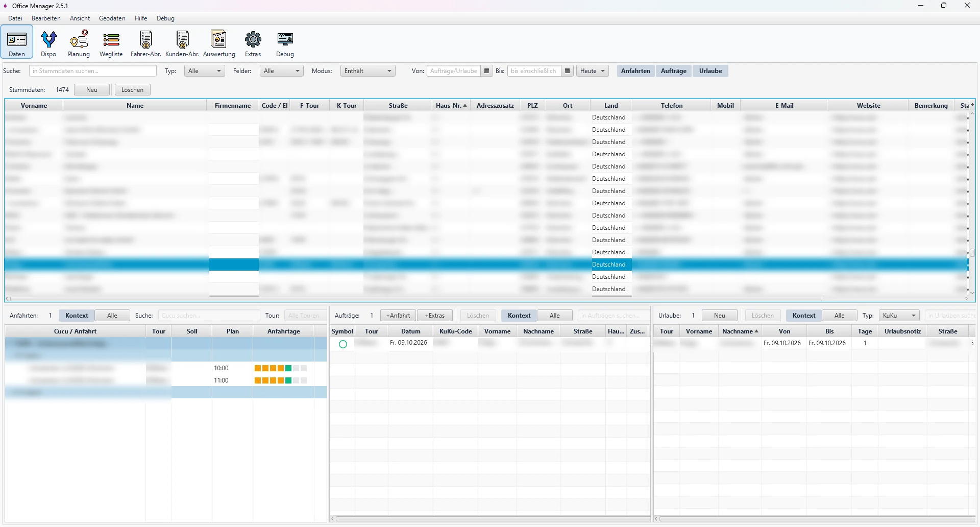Select Alle in the Aufträge panel
This screenshot has width=980, height=527.
point(555,316)
